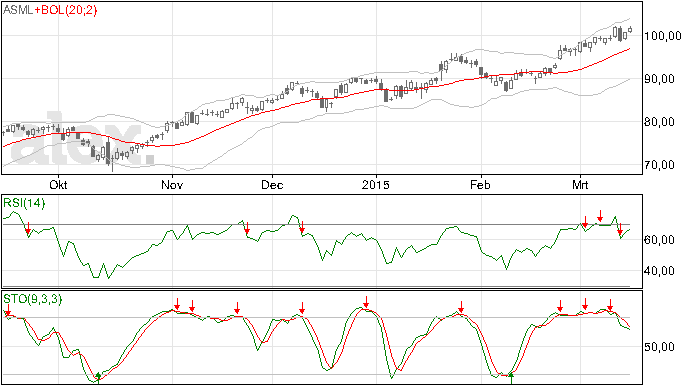
Task: Click the 50,00 stochastic axis value
Action: tap(659, 347)
